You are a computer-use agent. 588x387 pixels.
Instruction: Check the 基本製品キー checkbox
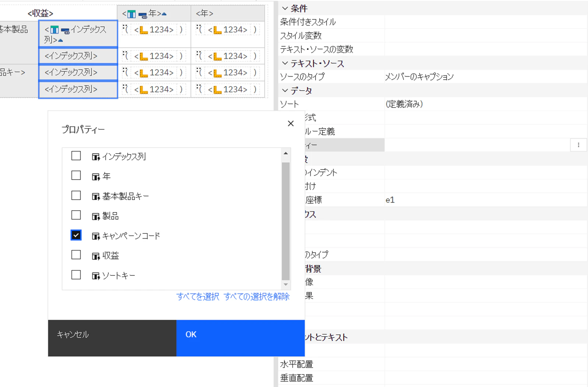point(76,195)
